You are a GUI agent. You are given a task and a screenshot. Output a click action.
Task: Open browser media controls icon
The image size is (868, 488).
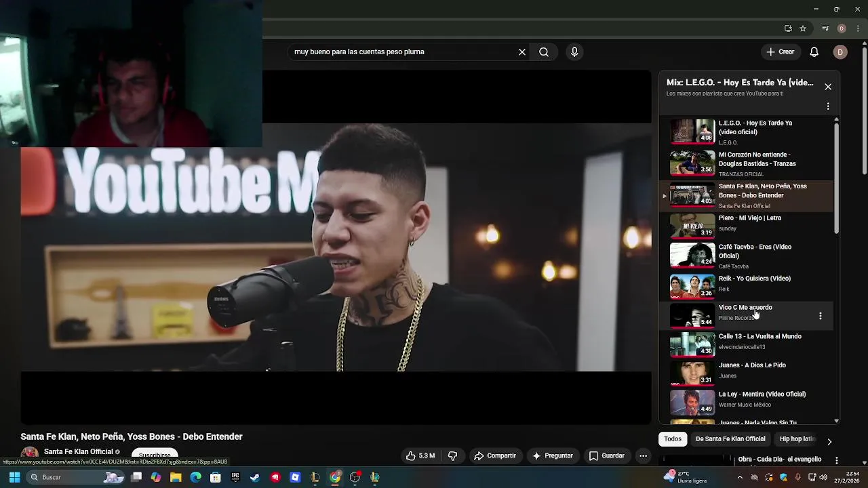(825, 28)
